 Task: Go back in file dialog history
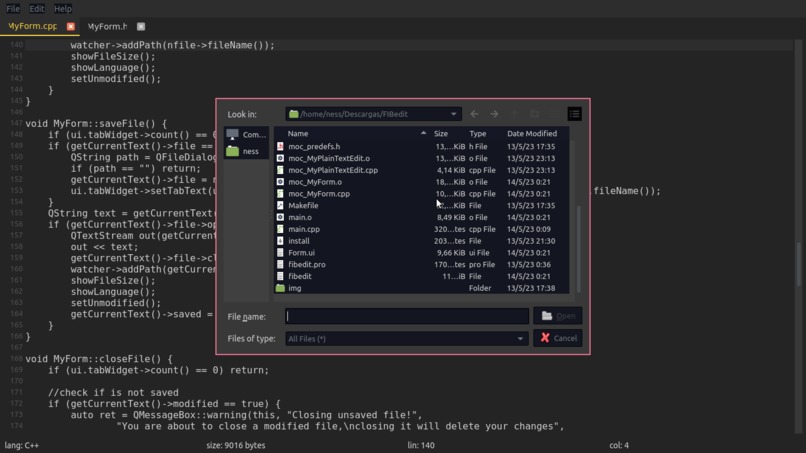click(474, 114)
